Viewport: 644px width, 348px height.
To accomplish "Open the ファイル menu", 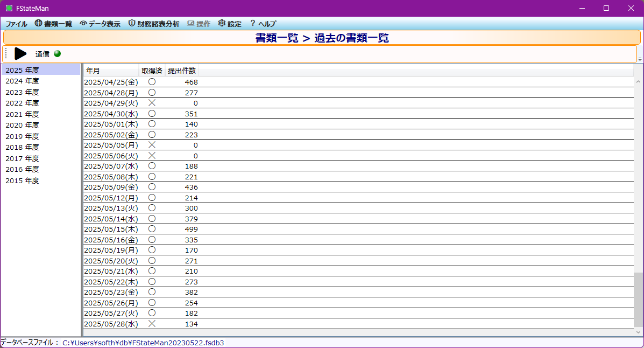I will coord(16,24).
